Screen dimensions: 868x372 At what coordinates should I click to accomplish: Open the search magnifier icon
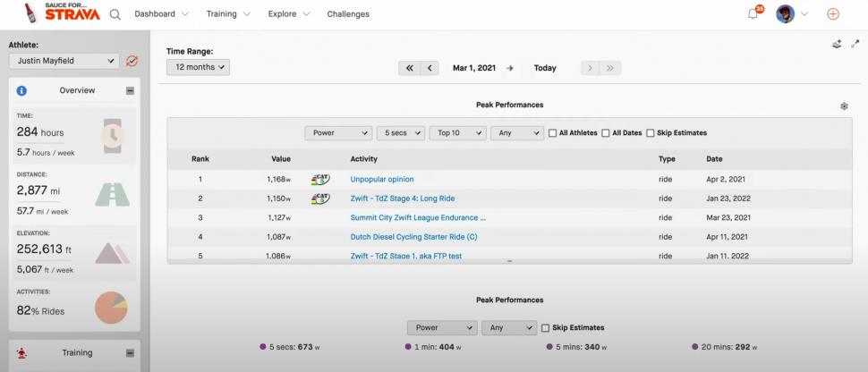[115, 14]
